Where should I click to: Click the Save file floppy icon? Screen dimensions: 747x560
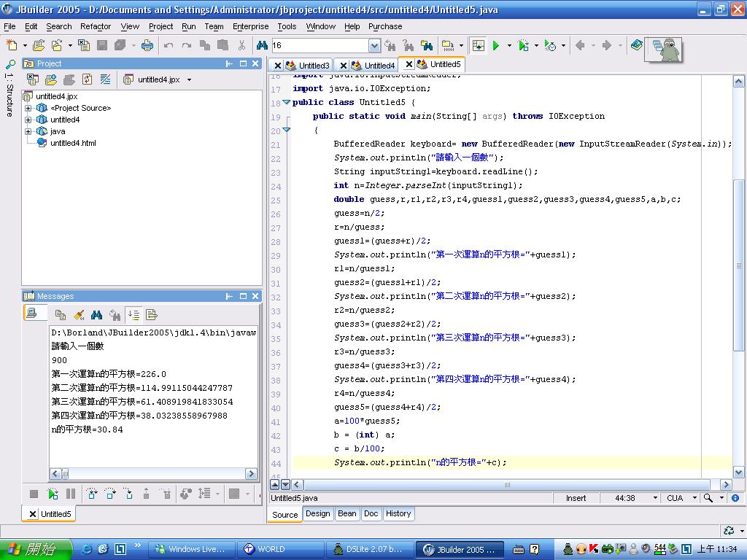coord(102,46)
